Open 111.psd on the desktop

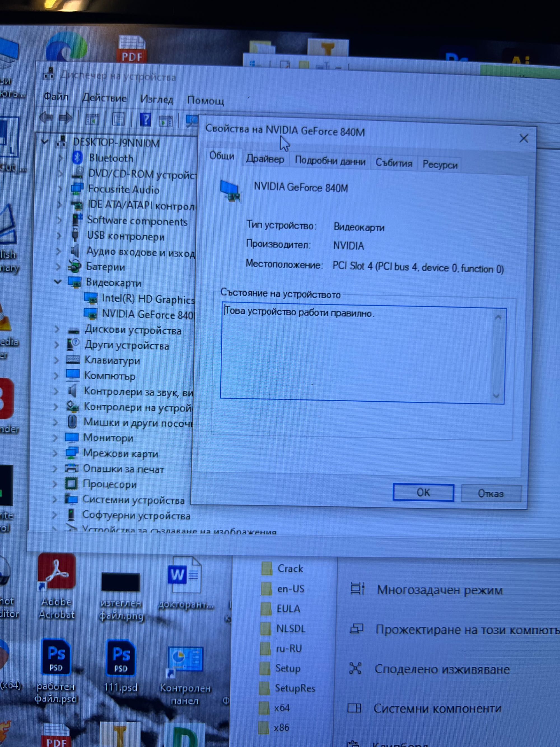coord(120,665)
